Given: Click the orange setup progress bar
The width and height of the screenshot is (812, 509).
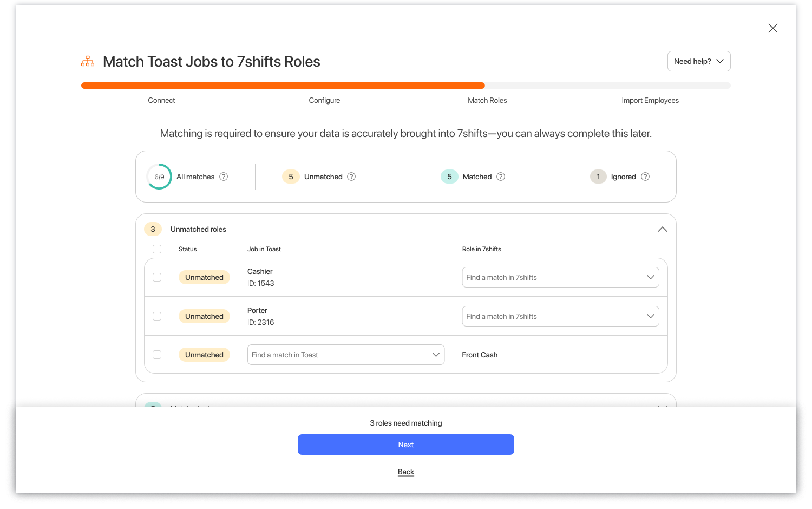Looking at the screenshot, I should pyautogui.click(x=283, y=86).
